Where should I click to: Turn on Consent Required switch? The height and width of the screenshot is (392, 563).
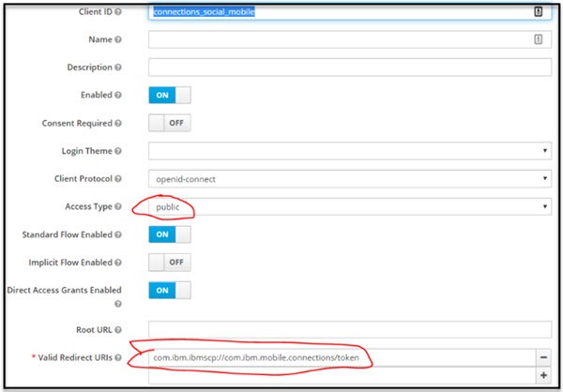(170, 123)
